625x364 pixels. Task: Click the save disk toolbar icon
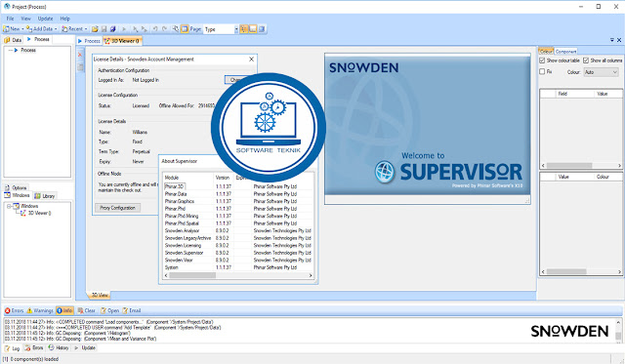(x=104, y=29)
